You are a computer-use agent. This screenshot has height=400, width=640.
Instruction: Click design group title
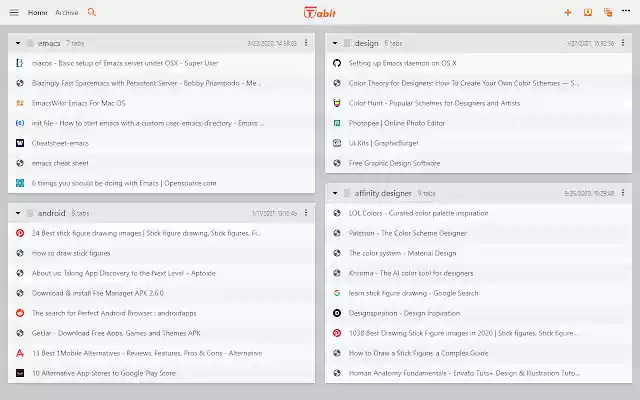367,43
